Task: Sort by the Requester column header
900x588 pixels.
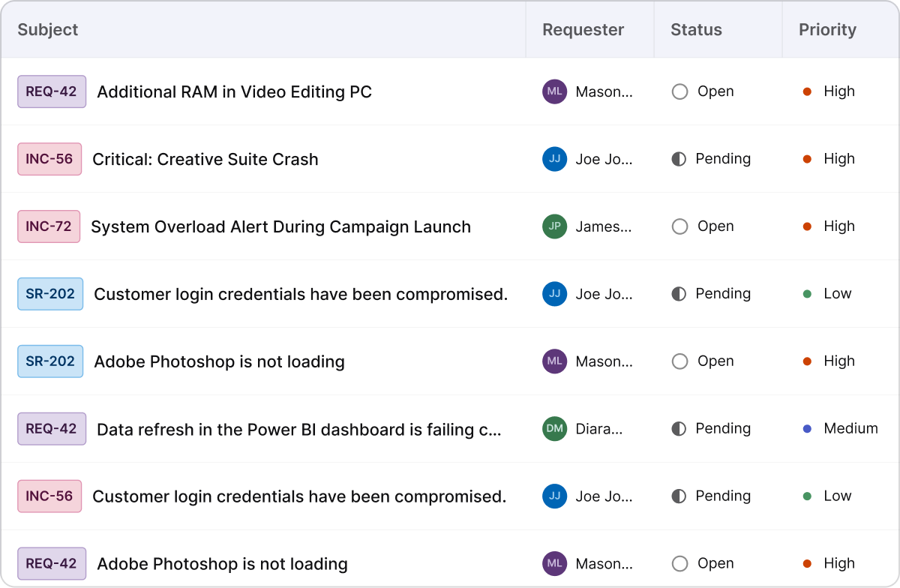Action: [x=582, y=30]
